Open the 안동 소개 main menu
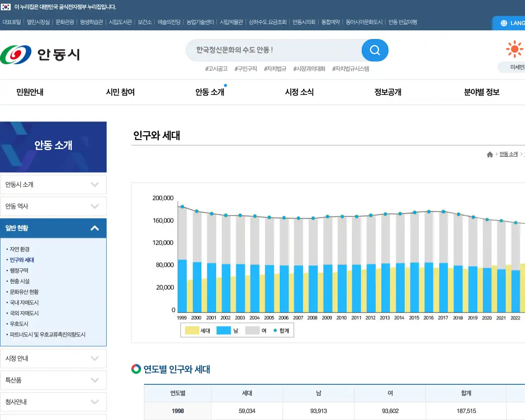The width and height of the screenshot is (525, 420). tap(210, 92)
